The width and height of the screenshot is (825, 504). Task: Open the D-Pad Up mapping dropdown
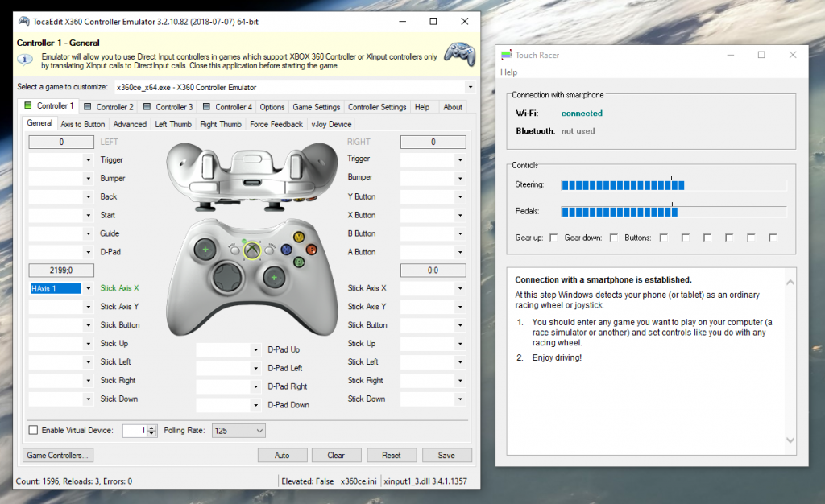(255, 349)
